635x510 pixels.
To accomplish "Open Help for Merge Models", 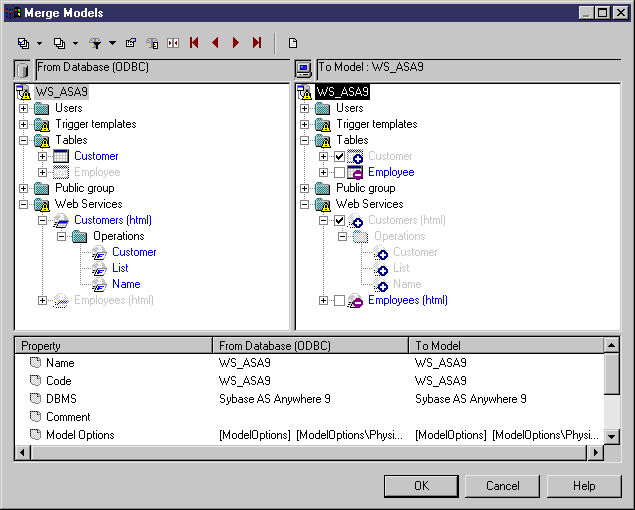I will [584, 486].
